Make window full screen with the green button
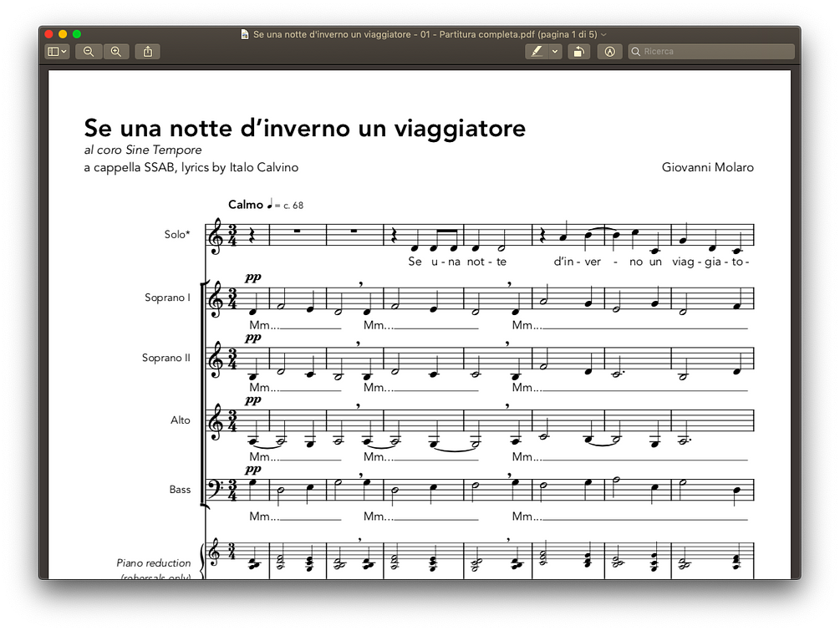The image size is (840, 631). coord(77,34)
